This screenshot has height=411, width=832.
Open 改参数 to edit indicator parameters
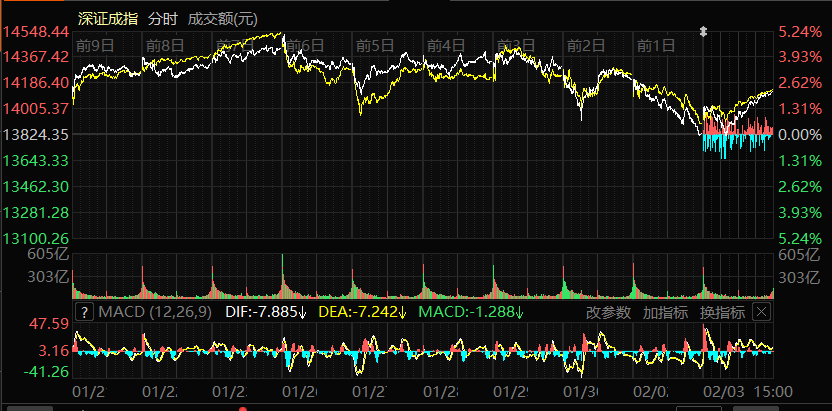608,313
